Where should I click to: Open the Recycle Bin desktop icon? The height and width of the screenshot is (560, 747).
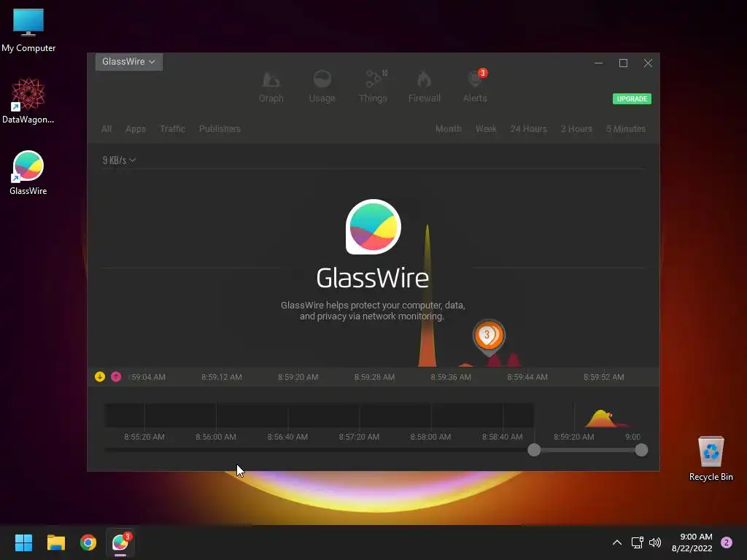pyautogui.click(x=711, y=459)
